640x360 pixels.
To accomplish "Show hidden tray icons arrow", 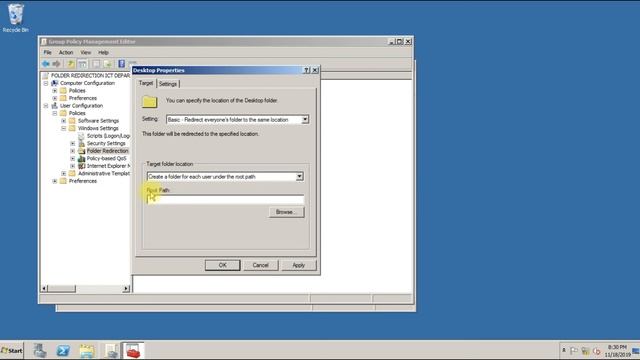I will 564,350.
